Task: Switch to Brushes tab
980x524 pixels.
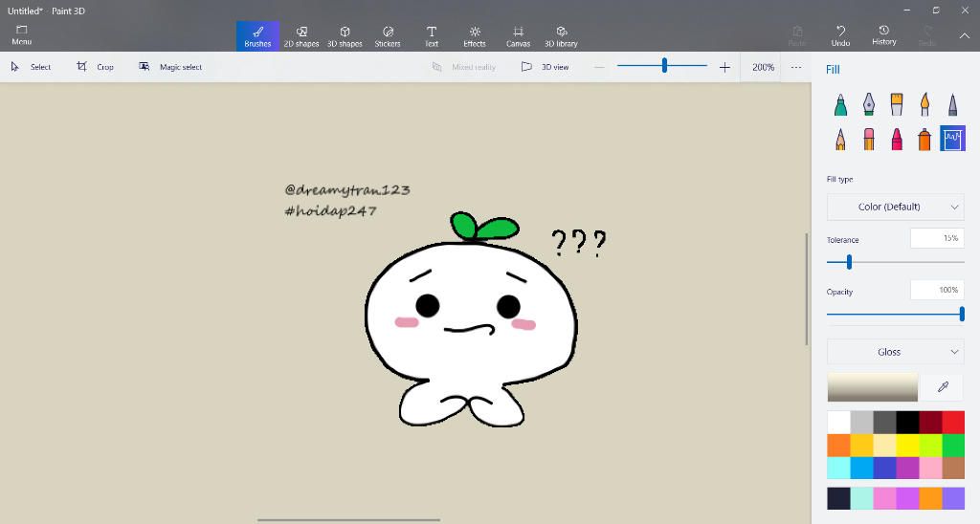Action: point(257,36)
